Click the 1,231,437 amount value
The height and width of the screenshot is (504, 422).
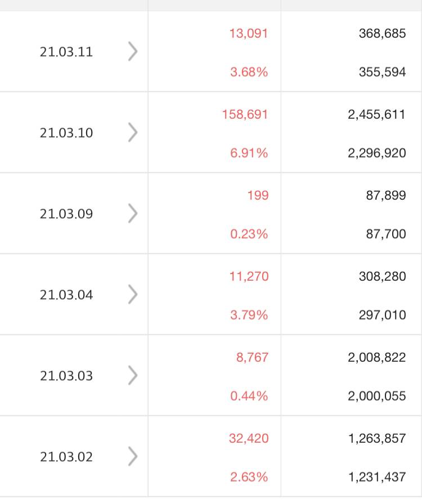click(377, 477)
